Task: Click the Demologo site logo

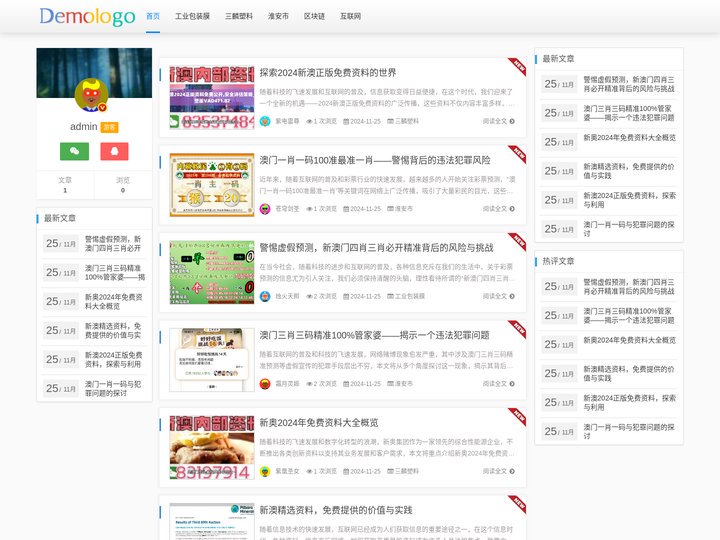Action: (87, 17)
